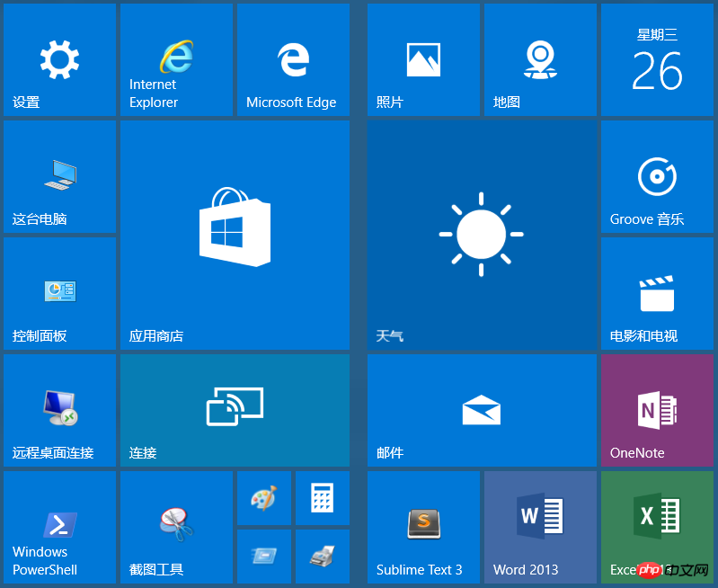Launch Internet Explorer from its tile
The width and height of the screenshot is (718, 588).
point(176,59)
